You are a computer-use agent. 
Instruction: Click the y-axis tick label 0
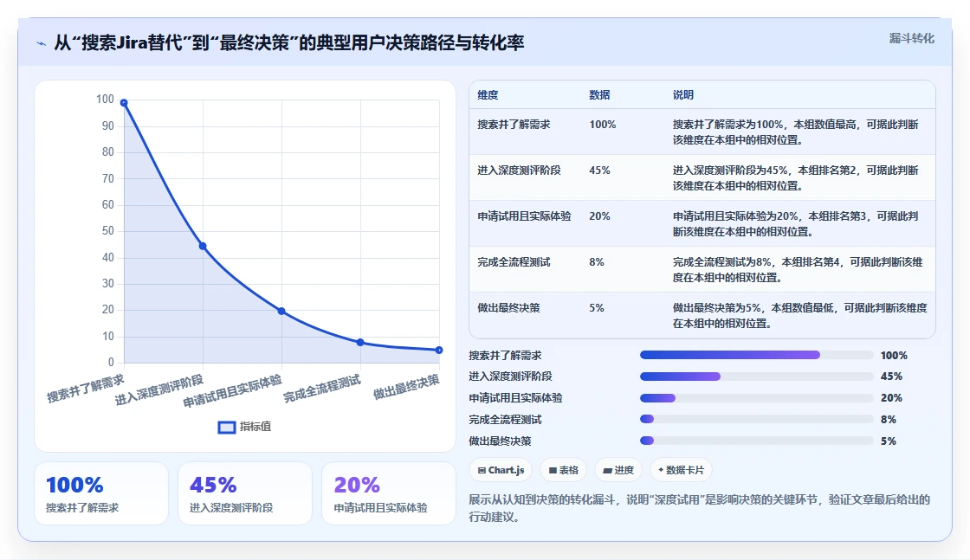112,362
